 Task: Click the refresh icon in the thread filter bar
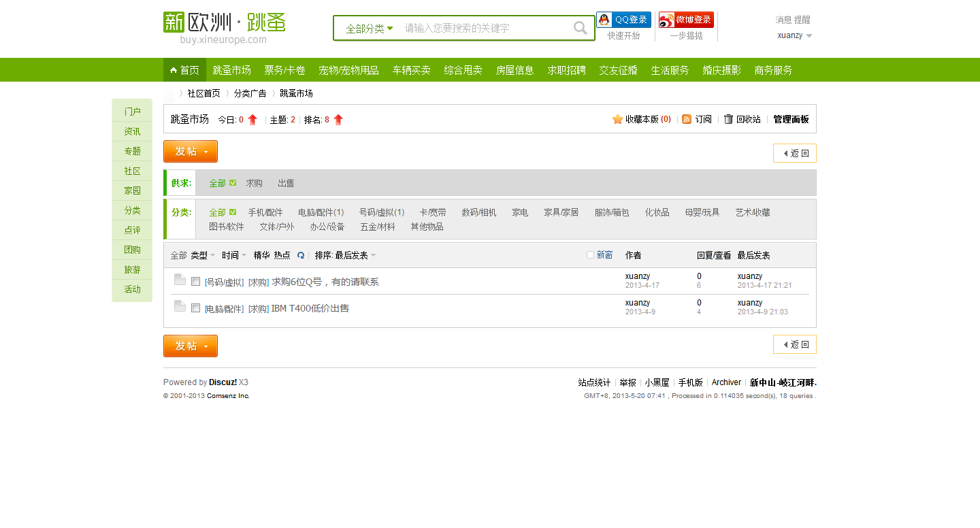[300, 254]
